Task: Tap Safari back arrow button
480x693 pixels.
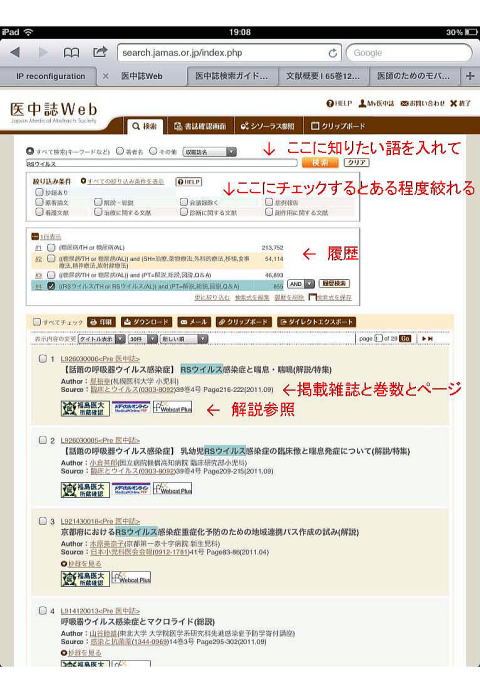Action: [x=15, y=53]
